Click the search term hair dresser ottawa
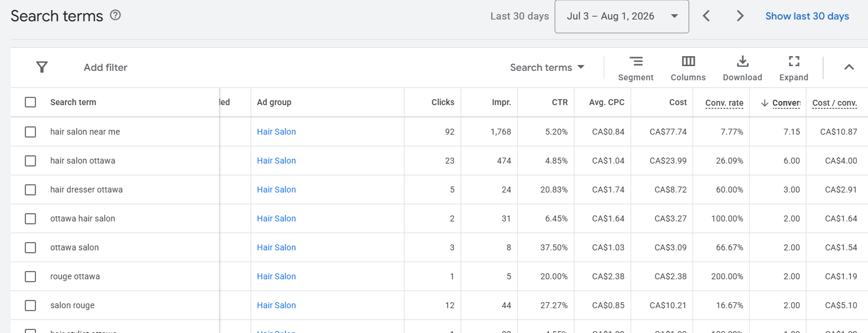The image size is (868, 333). point(86,190)
